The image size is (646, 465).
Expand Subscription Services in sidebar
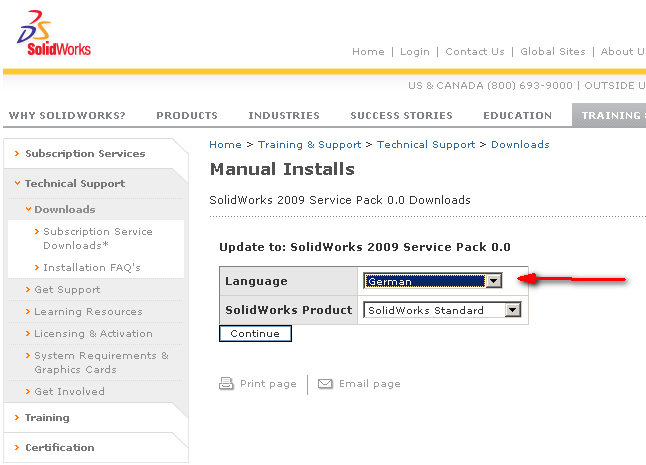85,154
